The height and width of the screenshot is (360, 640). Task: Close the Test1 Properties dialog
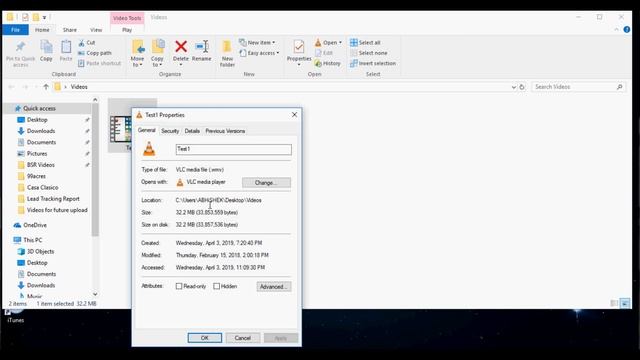(x=294, y=115)
